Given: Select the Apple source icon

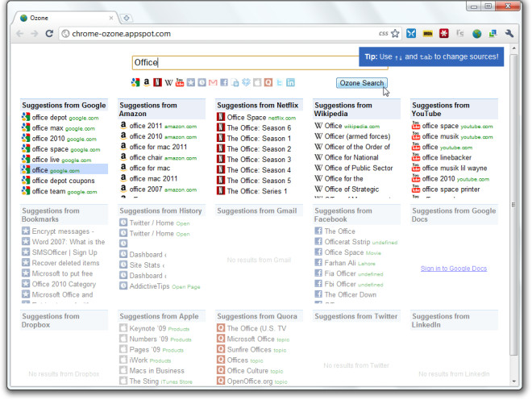Looking at the screenshot, I should [x=257, y=82].
